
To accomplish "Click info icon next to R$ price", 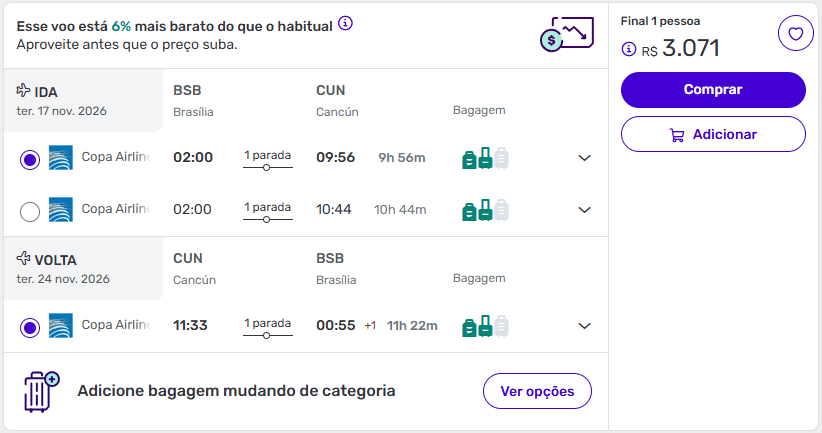I will (x=629, y=49).
